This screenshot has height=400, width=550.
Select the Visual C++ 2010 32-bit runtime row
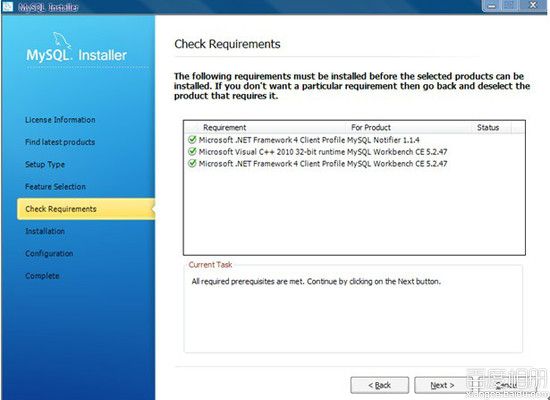[354, 152]
